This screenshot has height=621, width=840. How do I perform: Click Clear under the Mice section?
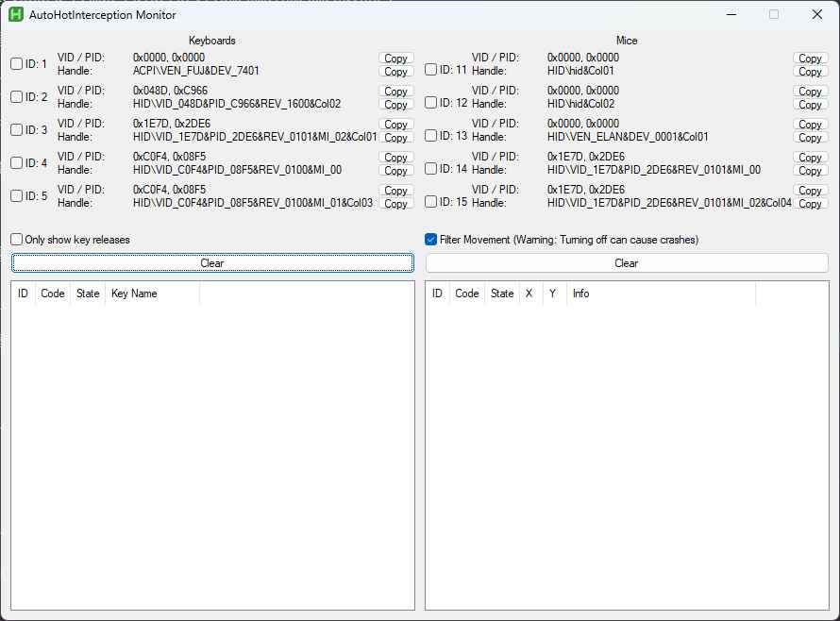click(x=625, y=262)
